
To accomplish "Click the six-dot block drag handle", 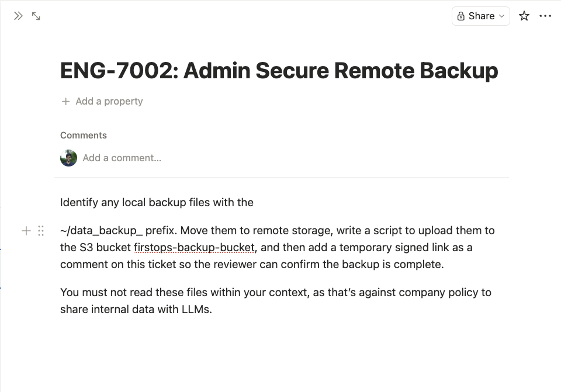I will [41, 231].
